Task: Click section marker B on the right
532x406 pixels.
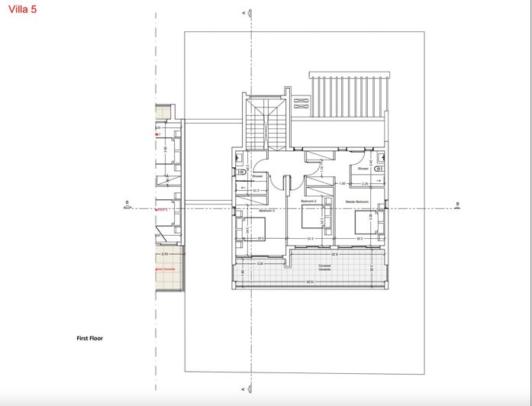Action: point(457,205)
